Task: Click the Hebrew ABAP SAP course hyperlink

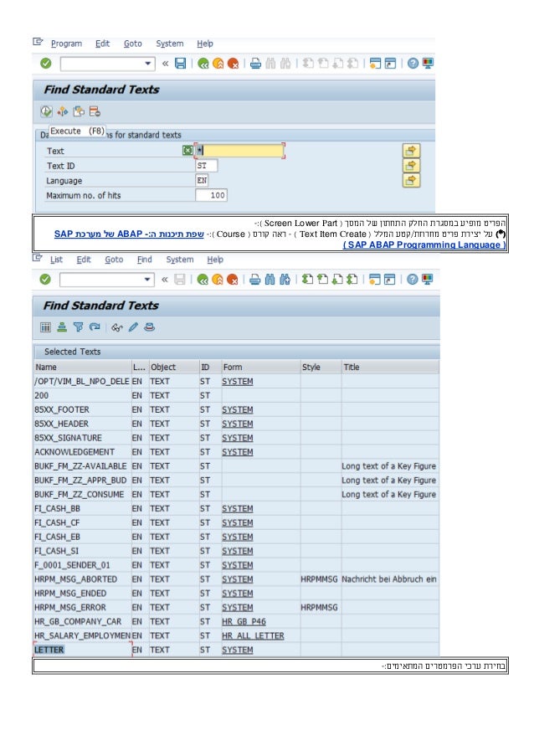Action: pyautogui.click(x=129, y=234)
